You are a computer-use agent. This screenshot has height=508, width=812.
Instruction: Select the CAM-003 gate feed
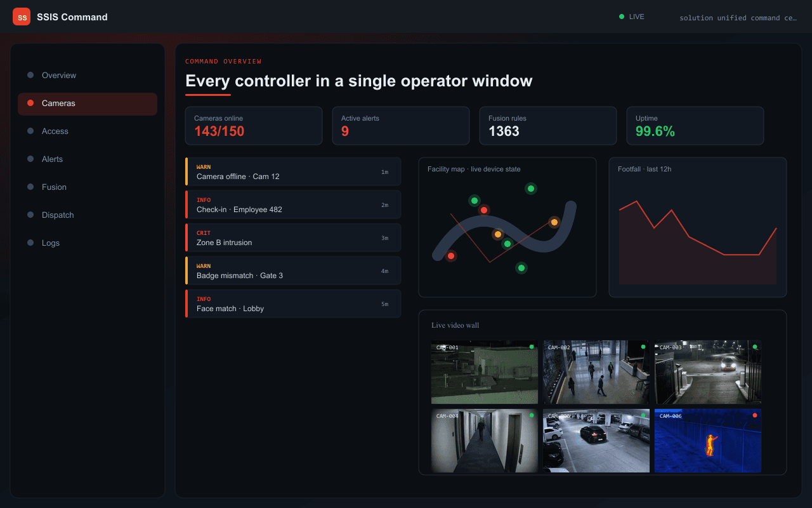click(x=708, y=372)
